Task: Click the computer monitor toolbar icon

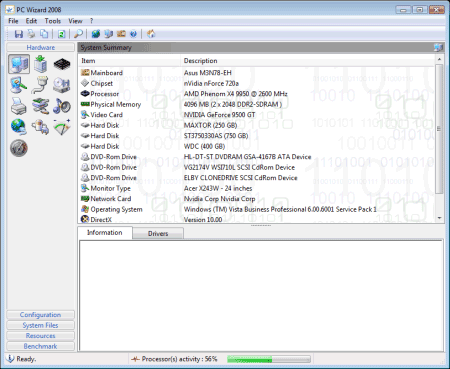Action: pyautogui.click(x=109, y=34)
